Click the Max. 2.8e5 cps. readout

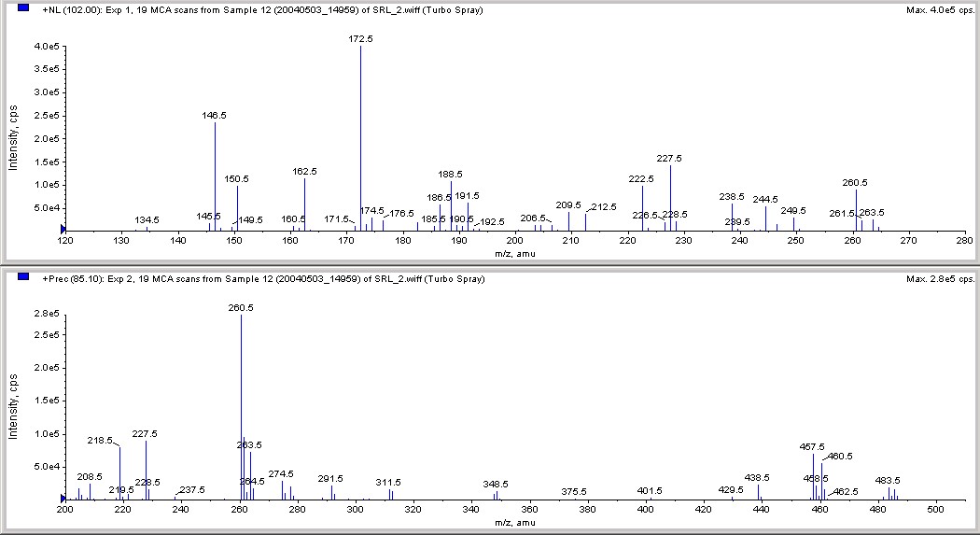click(940, 279)
